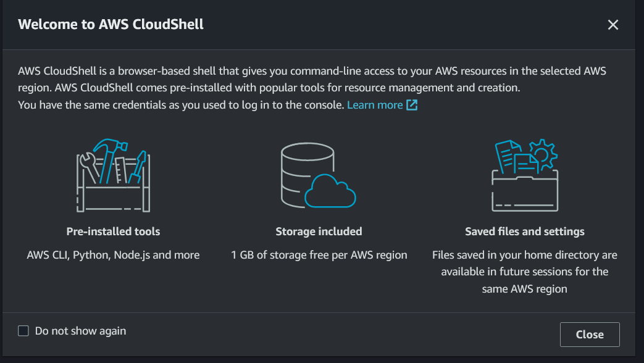Screen dimensions: 644x363
Task: Click the blue gear above the folder icon
Action: [543, 154]
